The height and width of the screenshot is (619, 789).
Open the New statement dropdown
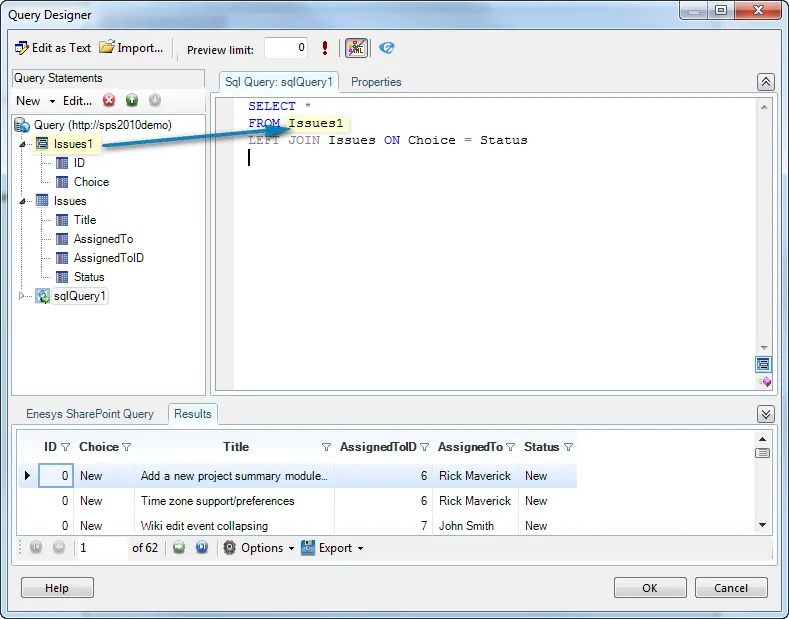pos(34,101)
